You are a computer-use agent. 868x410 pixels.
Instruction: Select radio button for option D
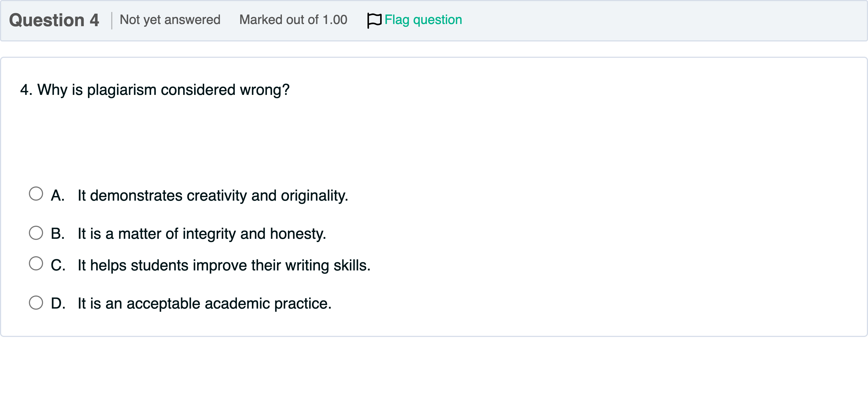coord(36,303)
